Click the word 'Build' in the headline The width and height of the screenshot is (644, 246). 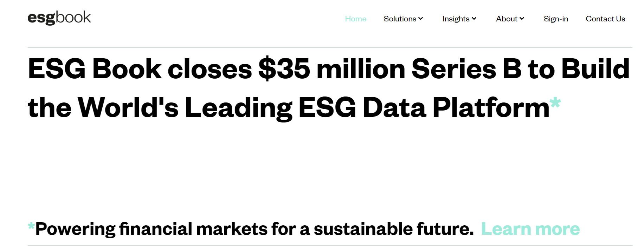pos(595,69)
